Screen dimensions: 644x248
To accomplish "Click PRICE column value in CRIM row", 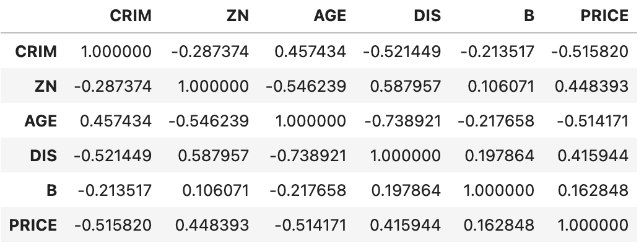I will tap(588, 51).
